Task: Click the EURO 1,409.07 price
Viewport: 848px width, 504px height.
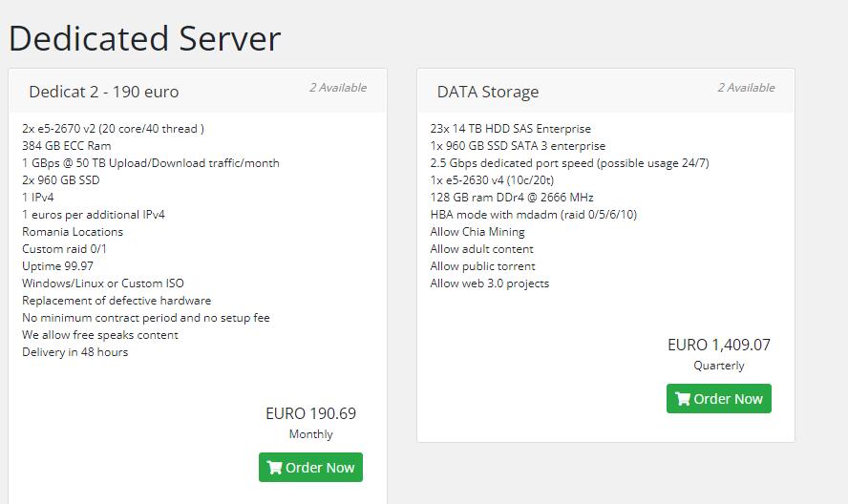Action: pos(719,345)
